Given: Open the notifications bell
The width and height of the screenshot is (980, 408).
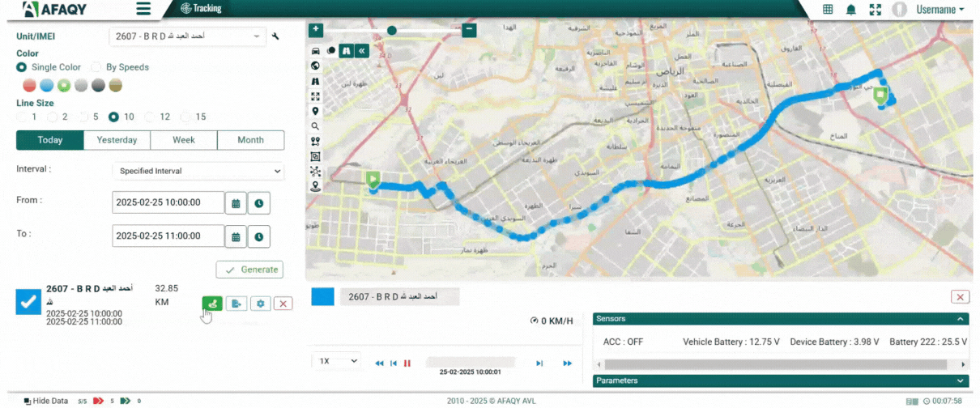Looking at the screenshot, I should pos(851,10).
